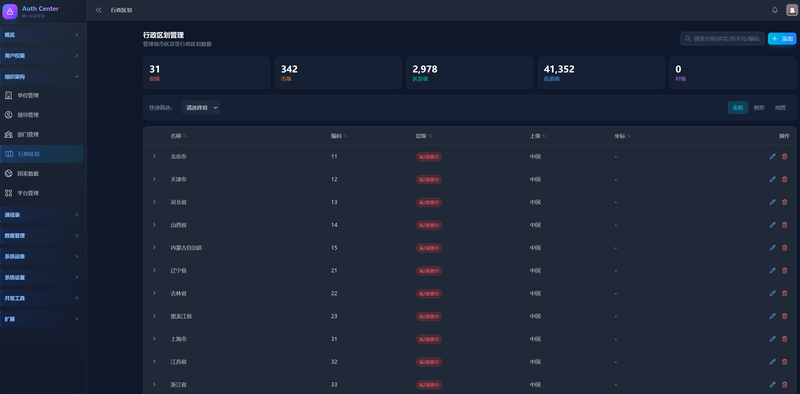The height and width of the screenshot is (394, 800).
Task: Delete the 山西省 record
Action: pos(785,225)
